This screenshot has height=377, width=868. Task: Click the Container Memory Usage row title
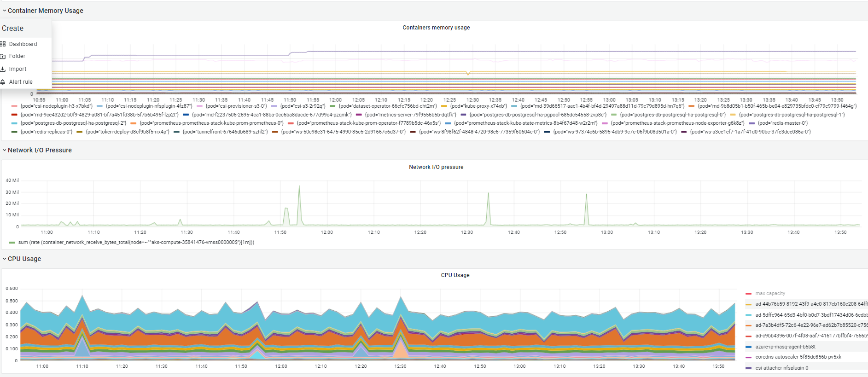(46, 11)
